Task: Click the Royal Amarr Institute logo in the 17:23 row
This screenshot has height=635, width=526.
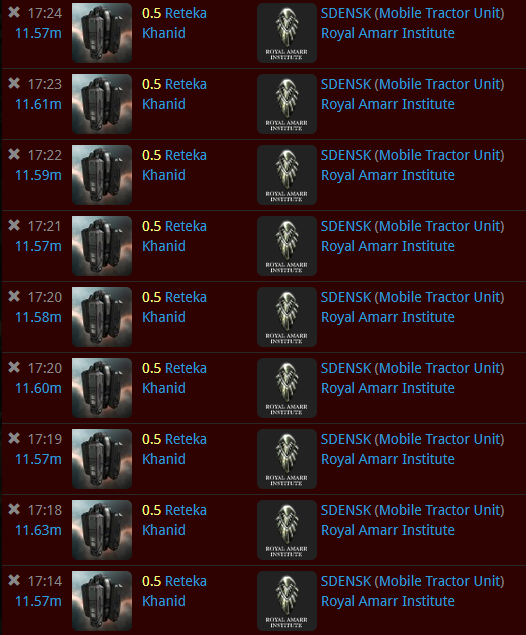Action: [x=287, y=104]
